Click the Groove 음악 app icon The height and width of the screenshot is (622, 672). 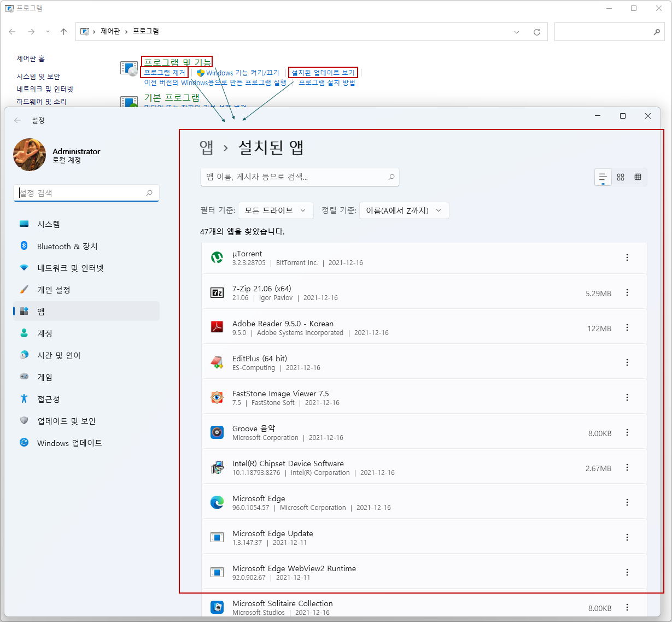[217, 432]
